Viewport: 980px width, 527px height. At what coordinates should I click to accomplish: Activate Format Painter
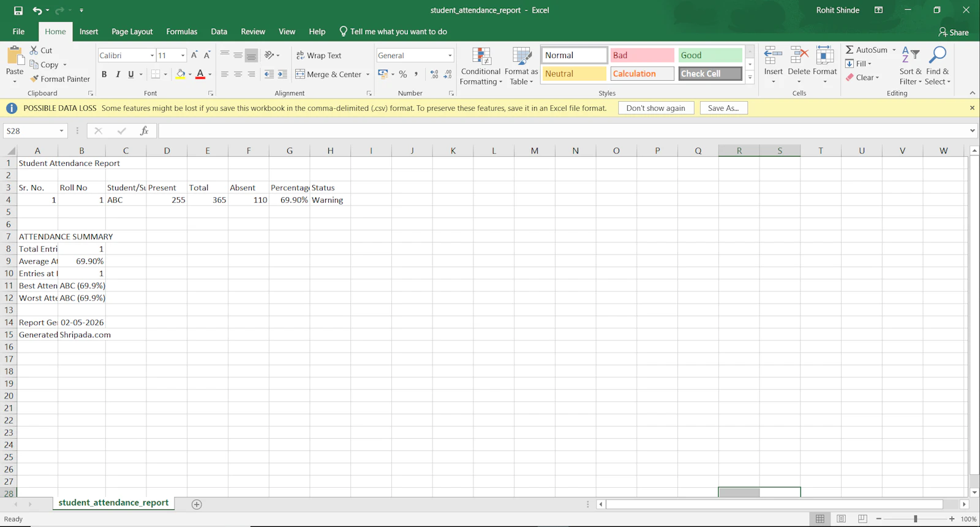point(60,79)
